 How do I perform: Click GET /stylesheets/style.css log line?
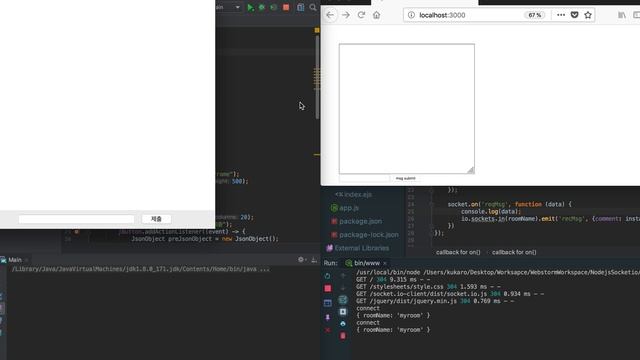(428, 287)
